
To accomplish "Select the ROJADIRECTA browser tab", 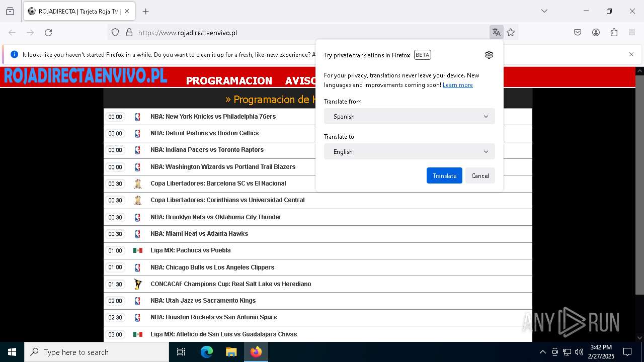I will coord(78,11).
